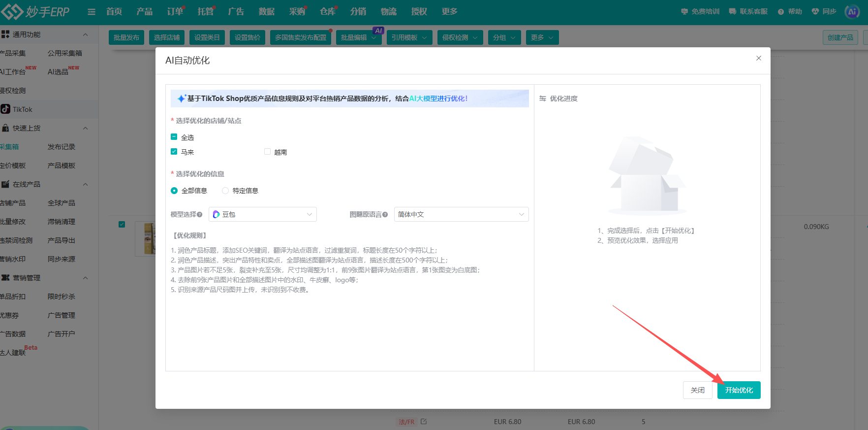The width and height of the screenshot is (868, 430).
Task: Collapse the 在线产品 sidebar section
Action: 85,184
